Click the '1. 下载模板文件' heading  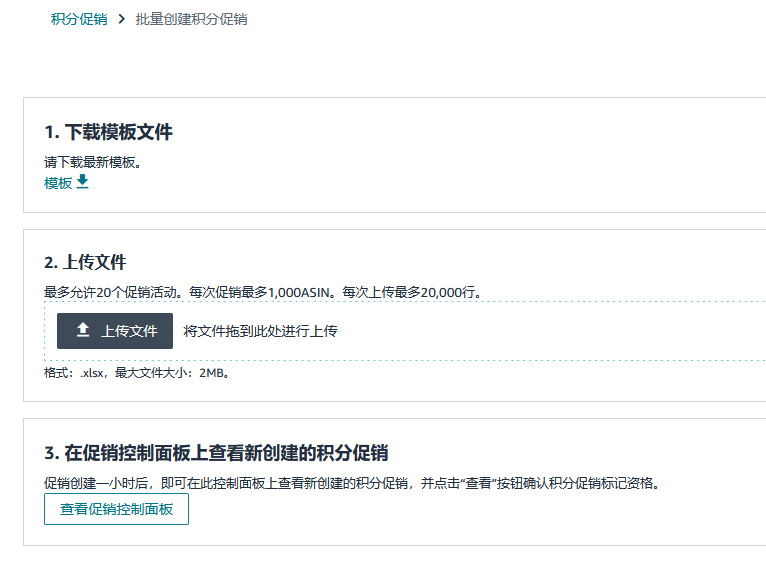(108, 132)
